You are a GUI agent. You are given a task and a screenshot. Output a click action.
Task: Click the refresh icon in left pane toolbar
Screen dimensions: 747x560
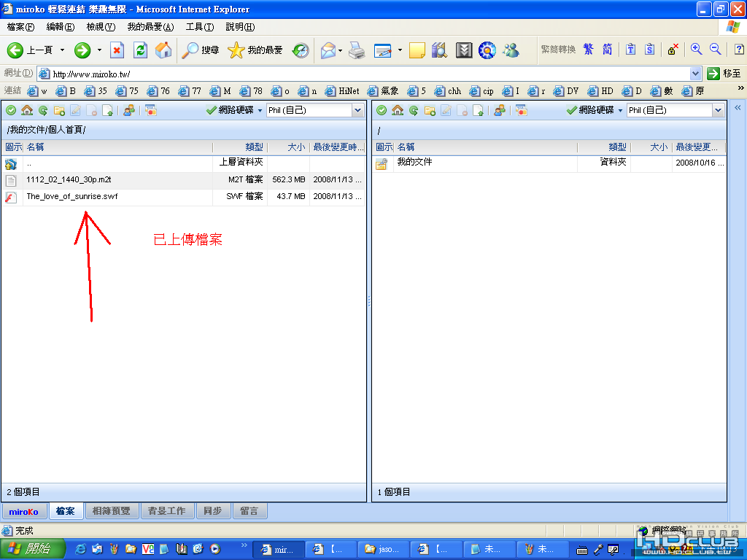point(43,111)
